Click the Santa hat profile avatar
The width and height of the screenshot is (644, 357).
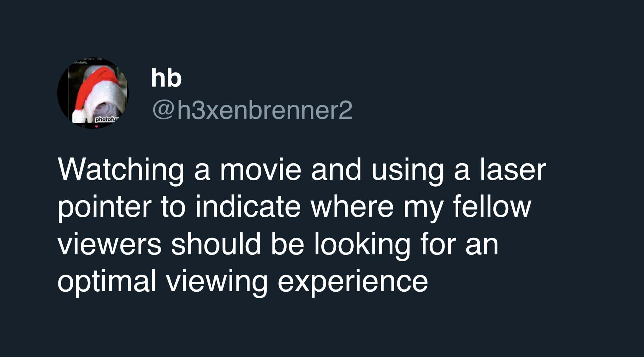pos(93,93)
